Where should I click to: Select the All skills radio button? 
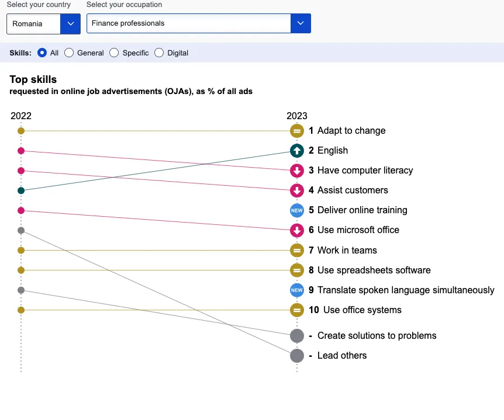tap(42, 53)
